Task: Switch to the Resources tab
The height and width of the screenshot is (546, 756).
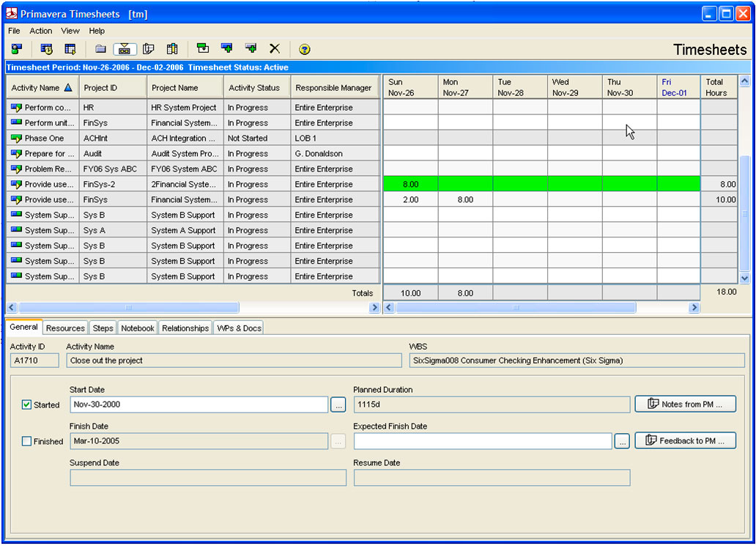Action: (65, 328)
